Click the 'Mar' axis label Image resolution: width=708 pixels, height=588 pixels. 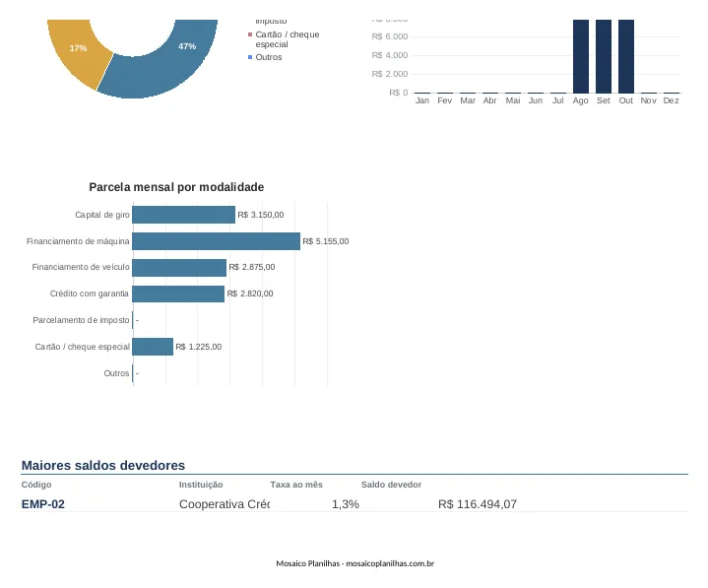(x=468, y=100)
